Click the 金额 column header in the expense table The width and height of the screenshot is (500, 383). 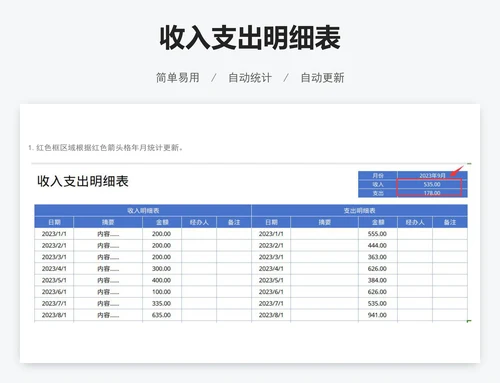(x=378, y=222)
